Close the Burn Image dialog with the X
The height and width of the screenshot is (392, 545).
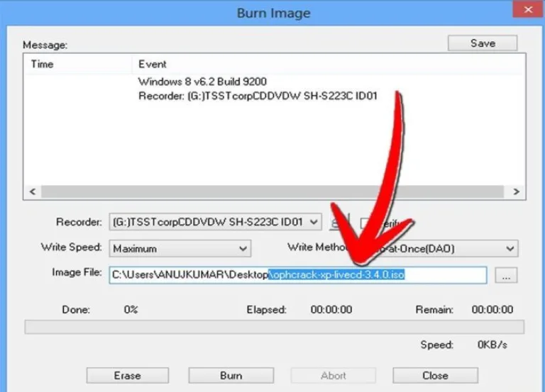click(x=528, y=9)
